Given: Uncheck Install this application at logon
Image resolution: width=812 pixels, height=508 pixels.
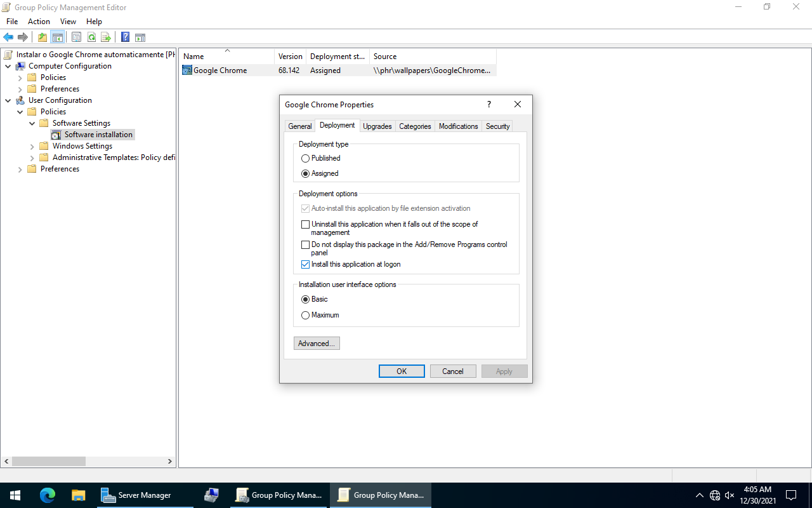Looking at the screenshot, I should [x=306, y=265].
